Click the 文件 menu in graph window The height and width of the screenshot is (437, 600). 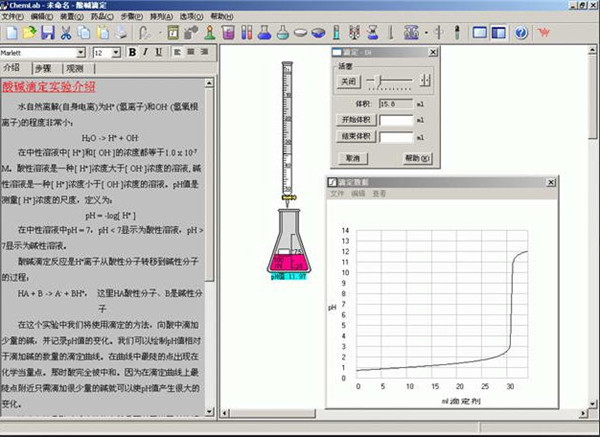coord(337,194)
